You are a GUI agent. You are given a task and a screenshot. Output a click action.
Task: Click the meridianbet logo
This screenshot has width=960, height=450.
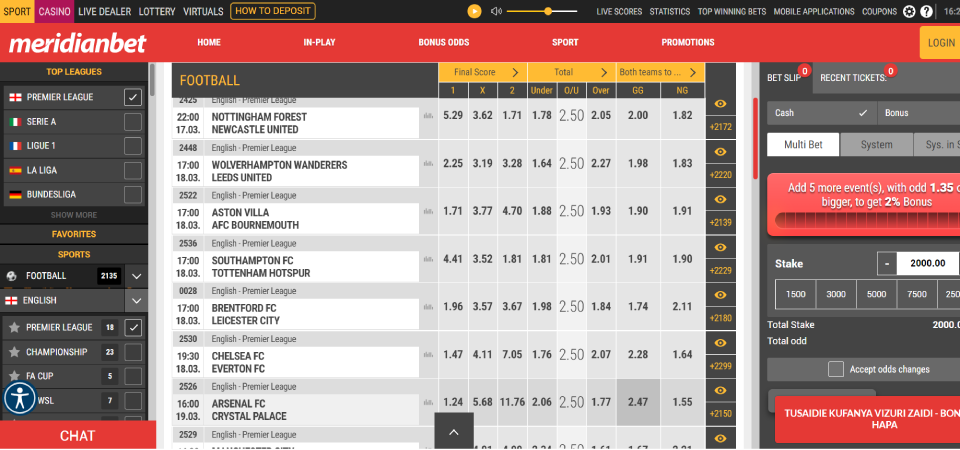(77, 43)
